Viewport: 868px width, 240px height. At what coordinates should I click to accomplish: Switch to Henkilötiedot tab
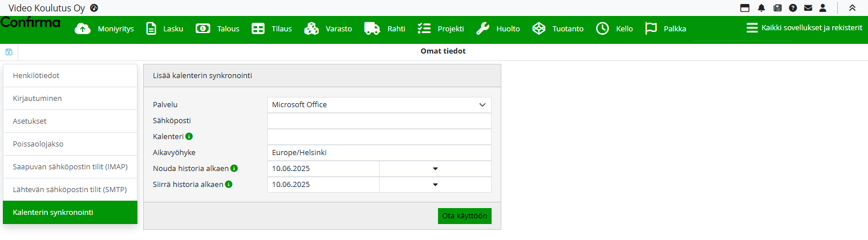pos(70,75)
